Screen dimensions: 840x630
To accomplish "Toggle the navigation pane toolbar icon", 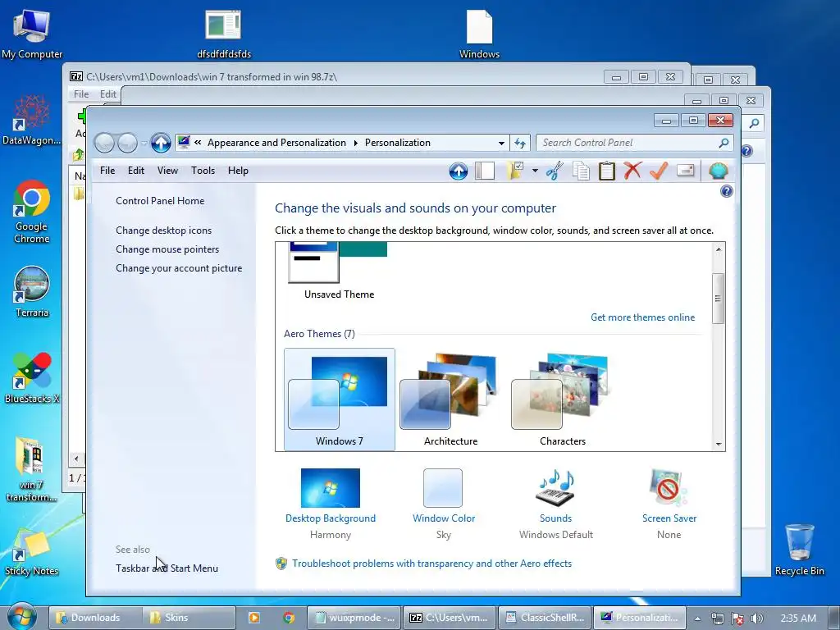I will [485, 171].
